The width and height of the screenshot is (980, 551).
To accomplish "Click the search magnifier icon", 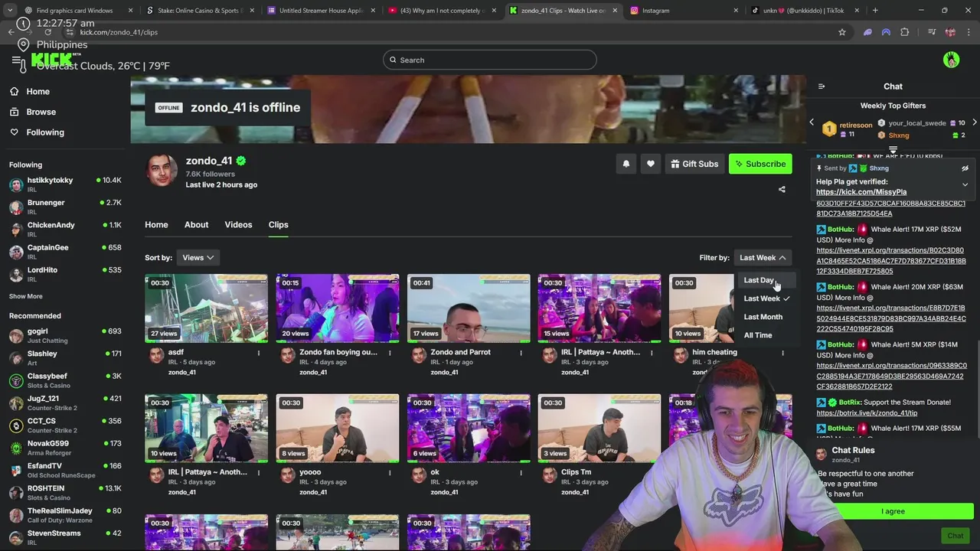I will coord(393,60).
